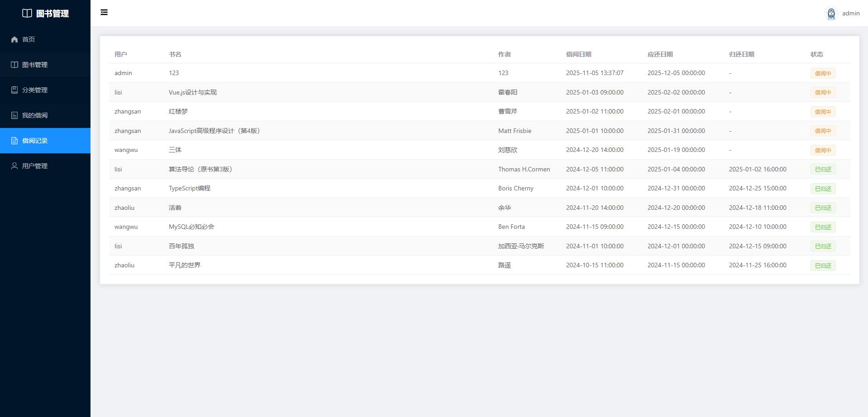Click the category icon beside 分类管理
This screenshot has width=868, height=417.
(x=14, y=90)
